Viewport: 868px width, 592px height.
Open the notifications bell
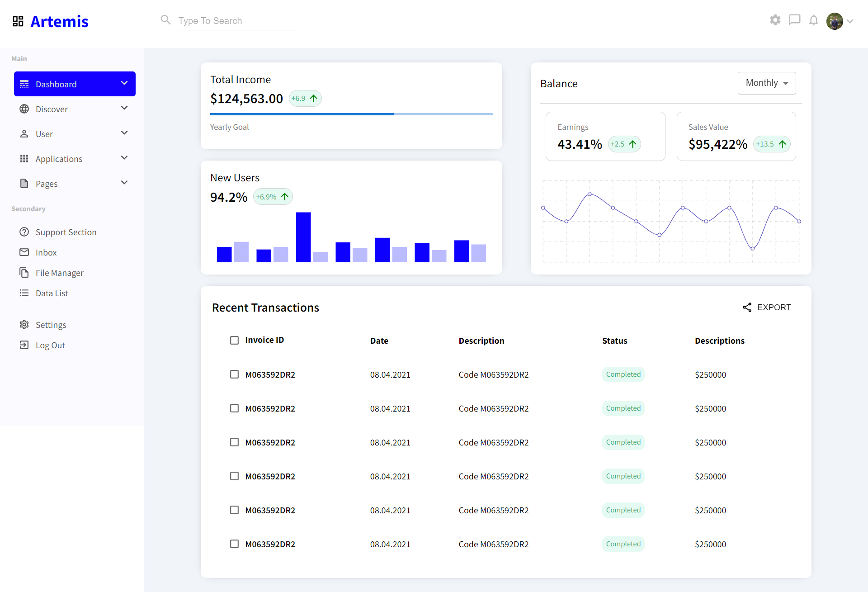point(814,20)
